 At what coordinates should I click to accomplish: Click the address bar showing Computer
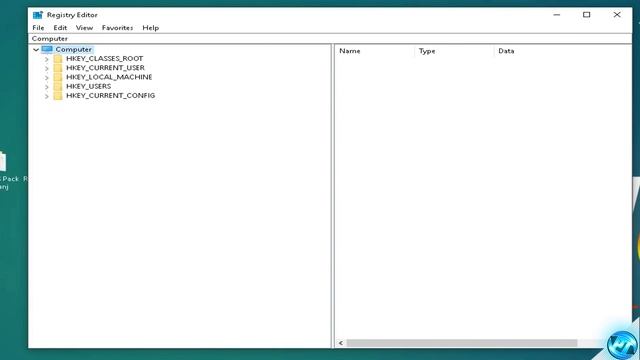coord(330,39)
